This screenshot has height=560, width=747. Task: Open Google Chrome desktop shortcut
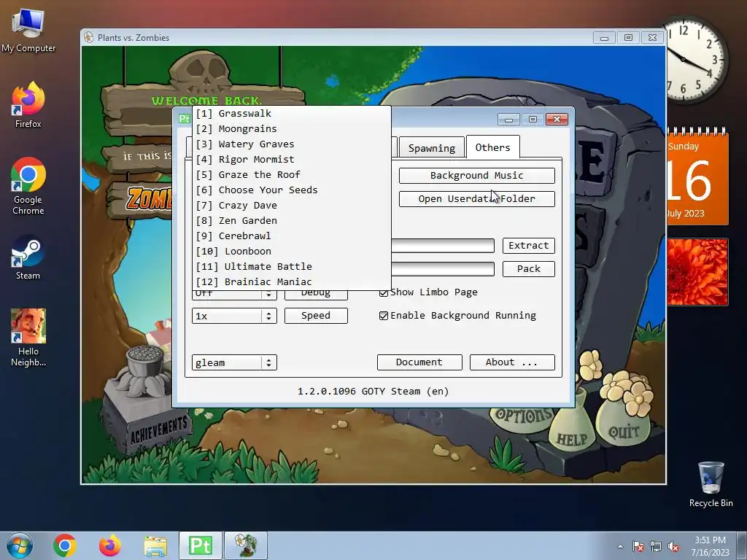click(x=28, y=186)
